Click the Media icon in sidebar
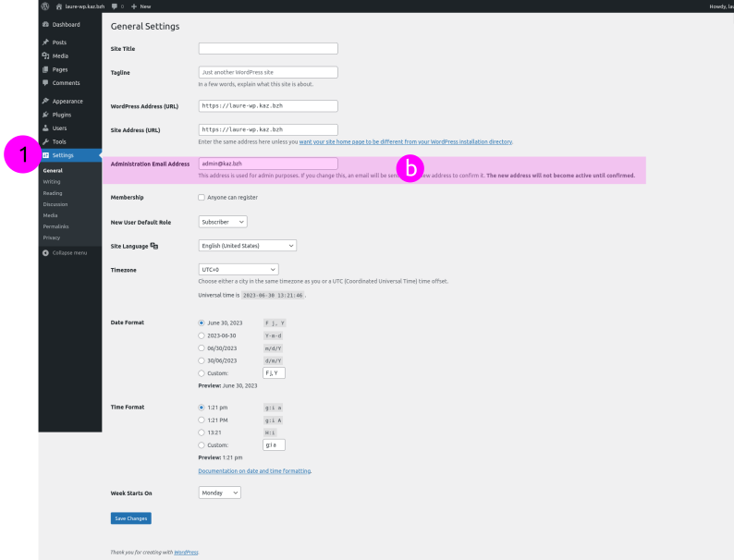 point(45,55)
